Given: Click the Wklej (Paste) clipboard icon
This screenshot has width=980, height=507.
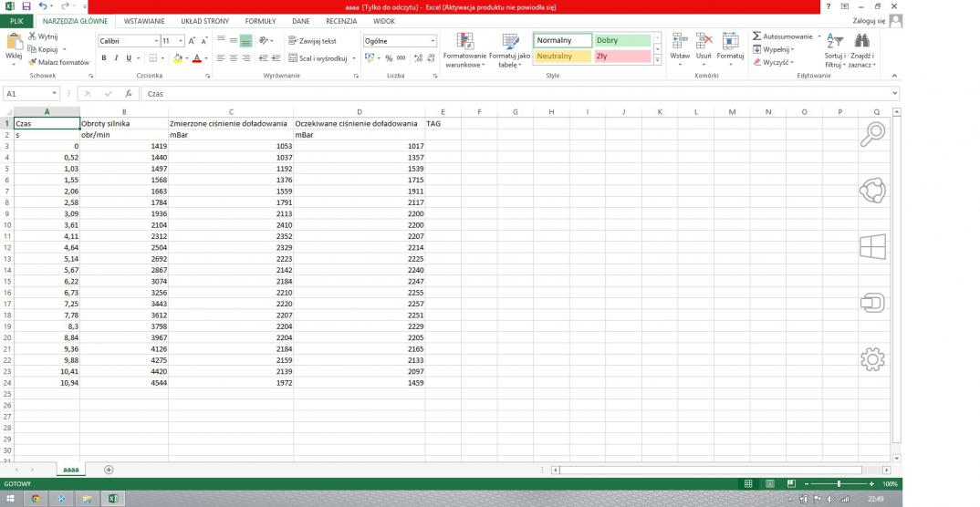Looking at the screenshot, I should coord(14,43).
